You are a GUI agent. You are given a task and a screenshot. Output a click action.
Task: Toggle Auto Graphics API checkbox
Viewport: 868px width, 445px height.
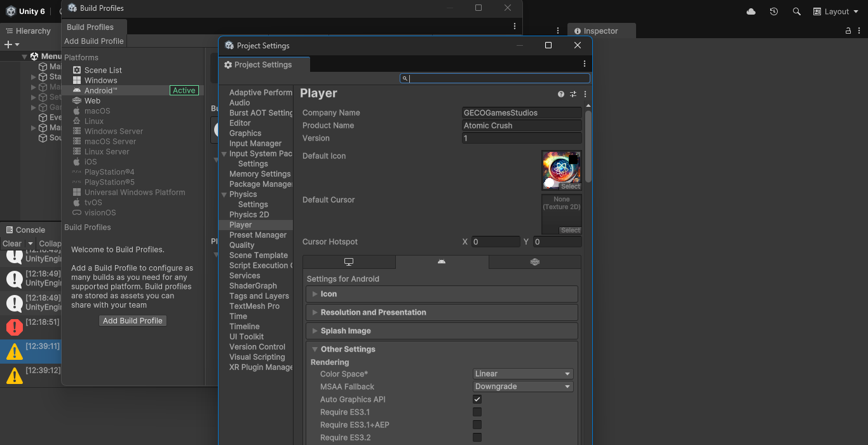(477, 399)
